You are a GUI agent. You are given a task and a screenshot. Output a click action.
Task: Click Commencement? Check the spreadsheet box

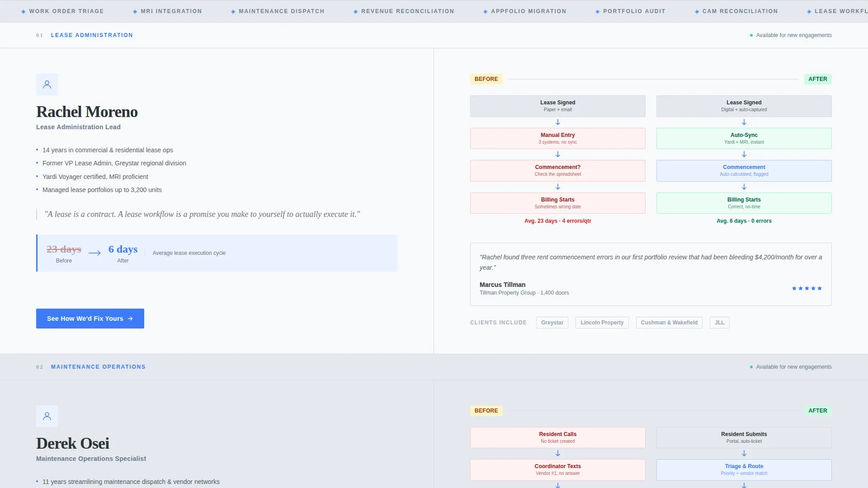pos(558,171)
